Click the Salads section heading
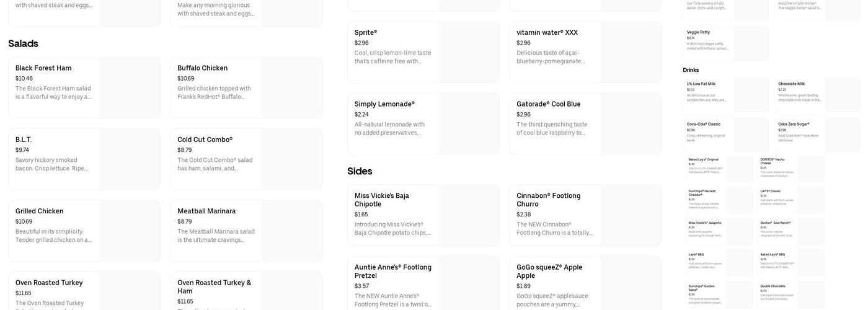The image size is (868, 310). point(24,43)
